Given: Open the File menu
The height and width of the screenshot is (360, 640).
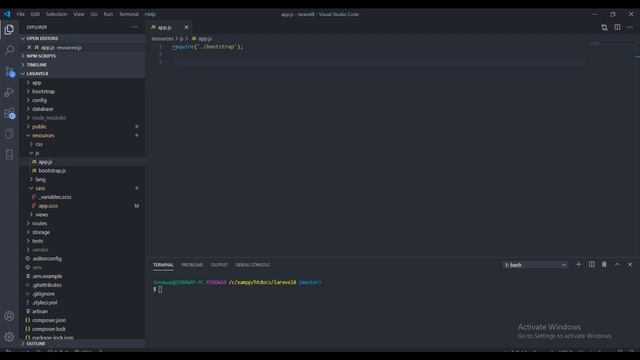Looking at the screenshot, I should click(x=20, y=14).
